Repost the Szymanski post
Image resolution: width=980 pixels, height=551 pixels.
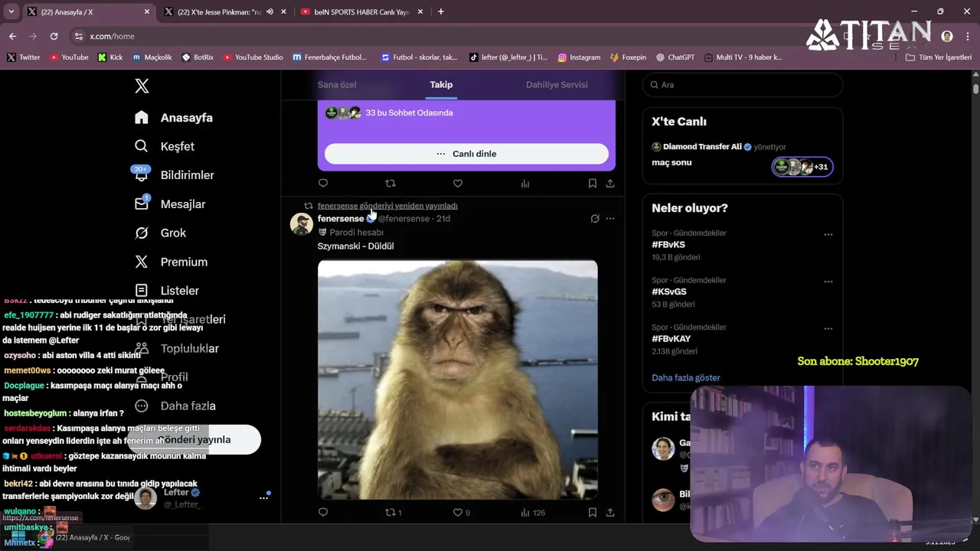click(x=393, y=513)
